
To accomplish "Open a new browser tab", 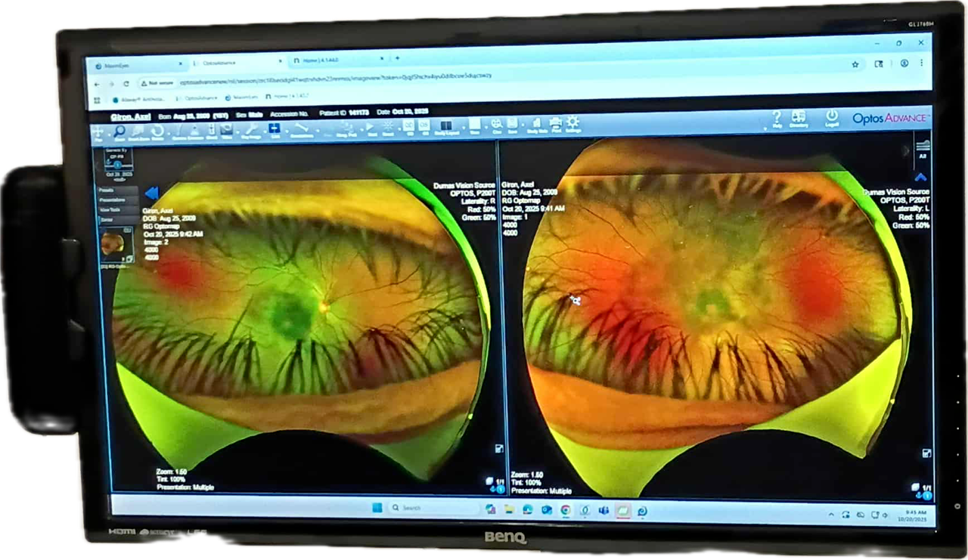I will tap(397, 59).
